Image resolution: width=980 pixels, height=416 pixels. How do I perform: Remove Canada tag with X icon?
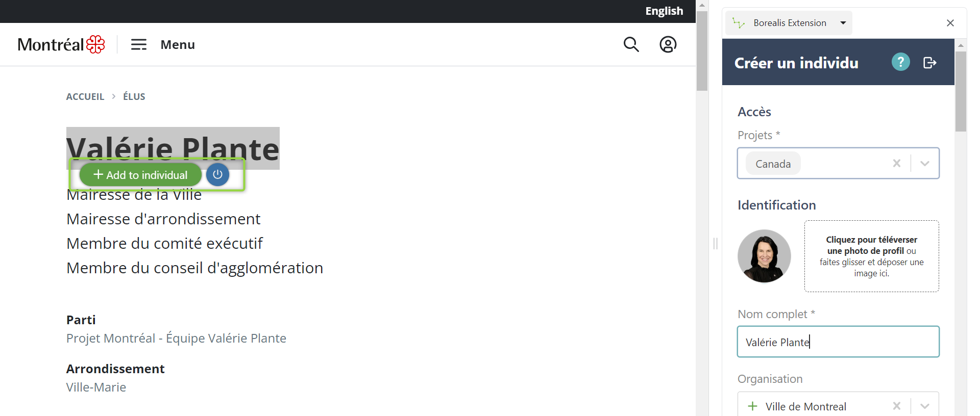[x=897, y=163]
